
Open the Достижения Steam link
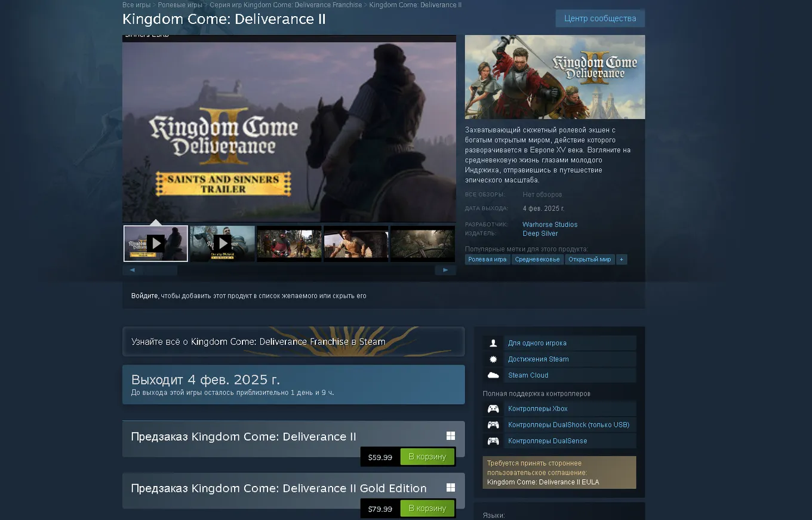click(539, 359)
